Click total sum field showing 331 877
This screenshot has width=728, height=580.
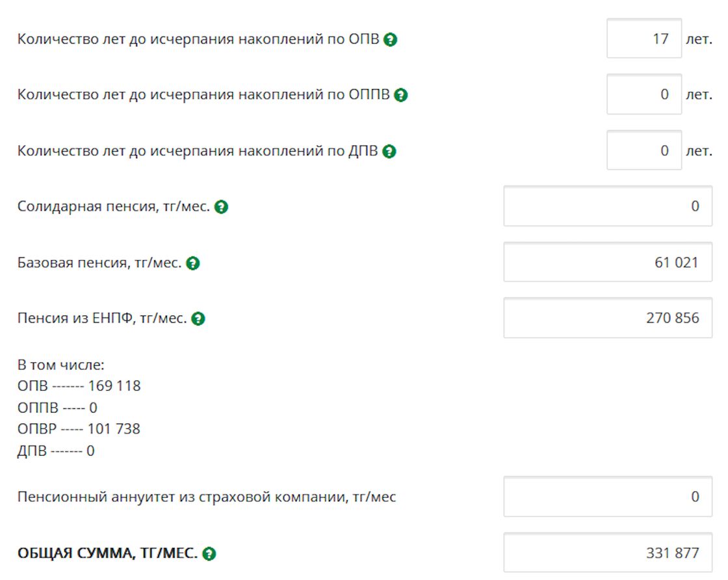click(608, 553)
